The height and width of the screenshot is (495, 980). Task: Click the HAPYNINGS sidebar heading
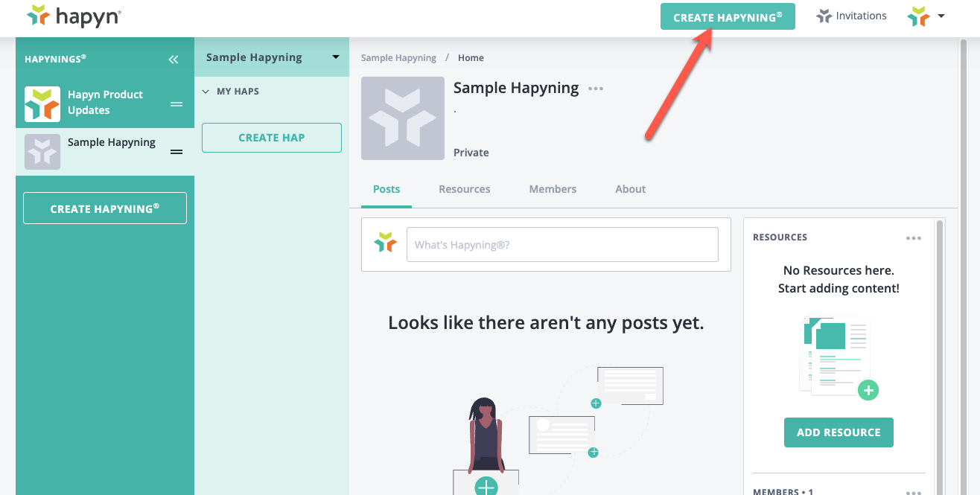click(55, 59)
